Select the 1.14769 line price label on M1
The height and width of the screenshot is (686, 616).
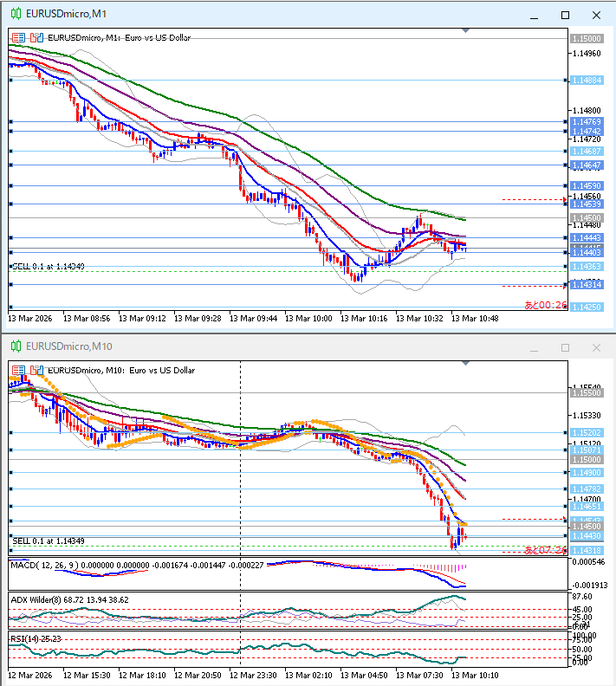point(587,122)
